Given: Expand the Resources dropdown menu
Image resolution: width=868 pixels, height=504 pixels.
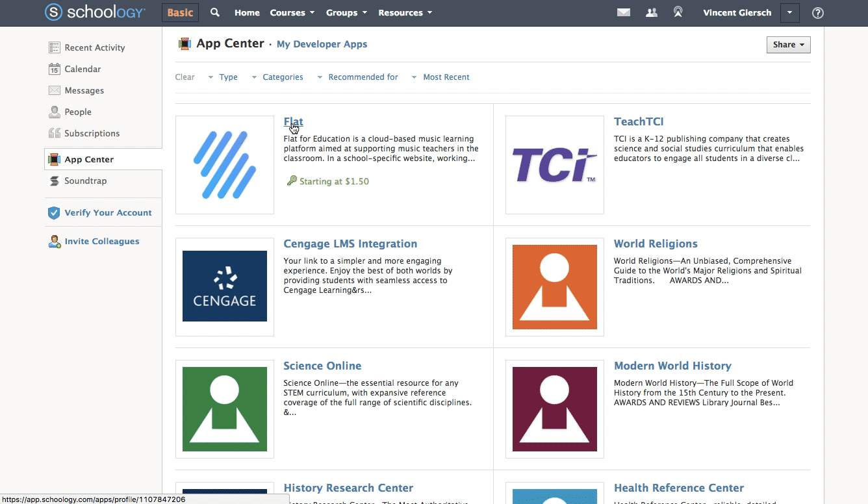Looking at the screenshot, I should click(405, 12).
